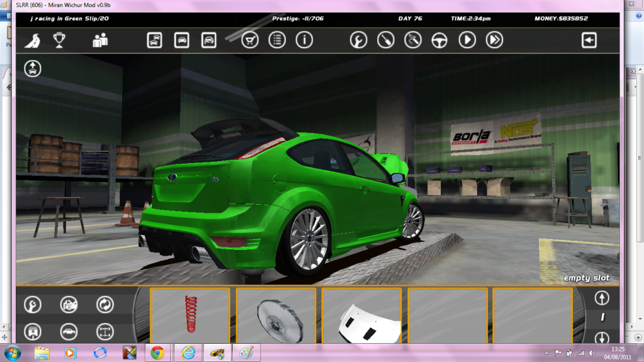The image size is (644, 362).
Task: Select the engine piston icon
Action: pos(33,332)
